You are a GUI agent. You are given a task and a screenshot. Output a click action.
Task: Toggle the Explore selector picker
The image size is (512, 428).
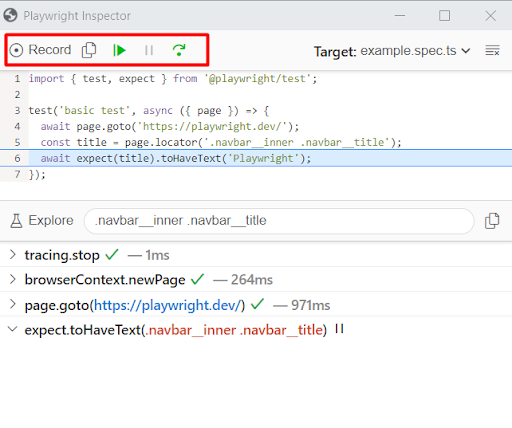coord(42,221)
